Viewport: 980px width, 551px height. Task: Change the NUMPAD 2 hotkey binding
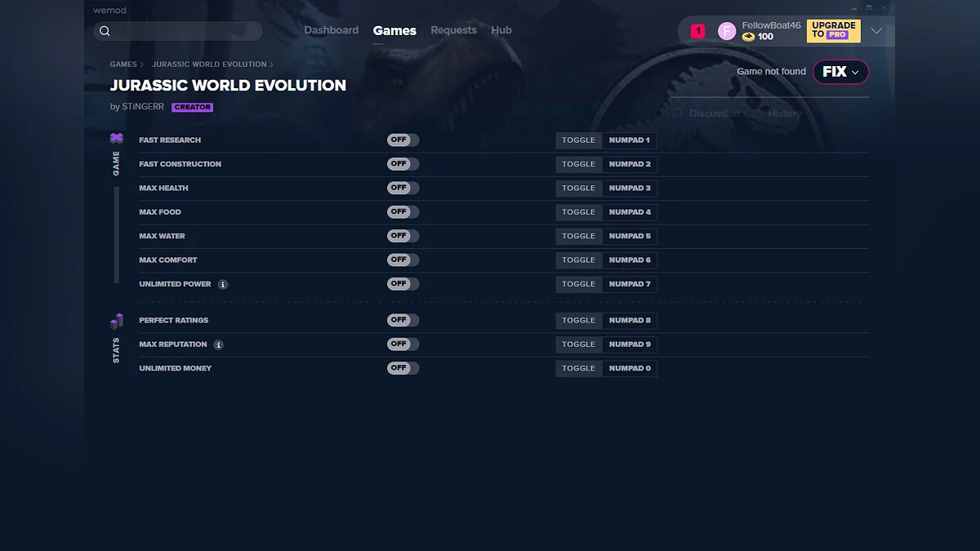[x=630, y=164]
